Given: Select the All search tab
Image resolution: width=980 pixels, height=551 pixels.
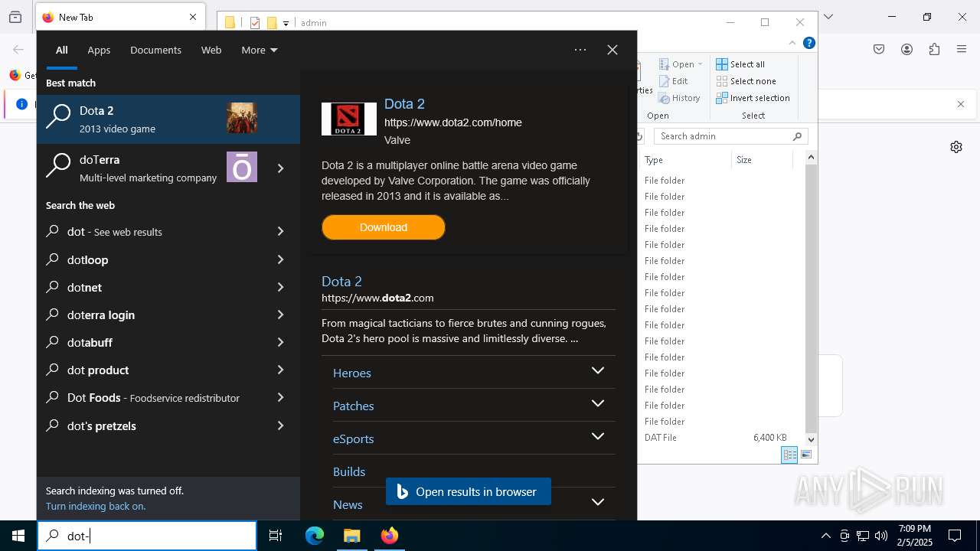Looking at the screenshot, I should click(62, 50).
